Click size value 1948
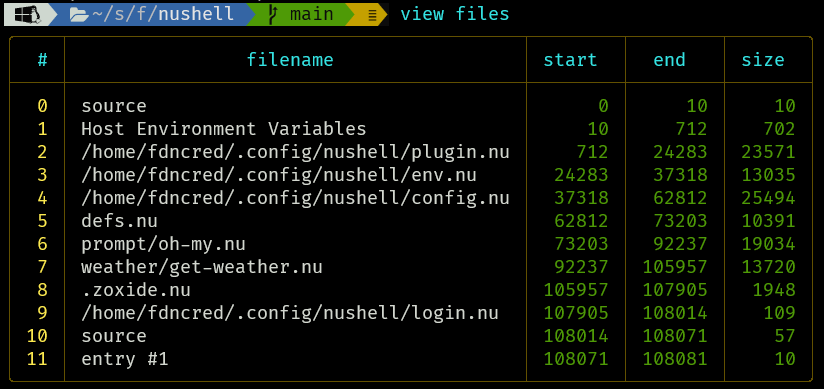This screenshot has width=824, height=389. pyautogui.click(x=774, y=290)
